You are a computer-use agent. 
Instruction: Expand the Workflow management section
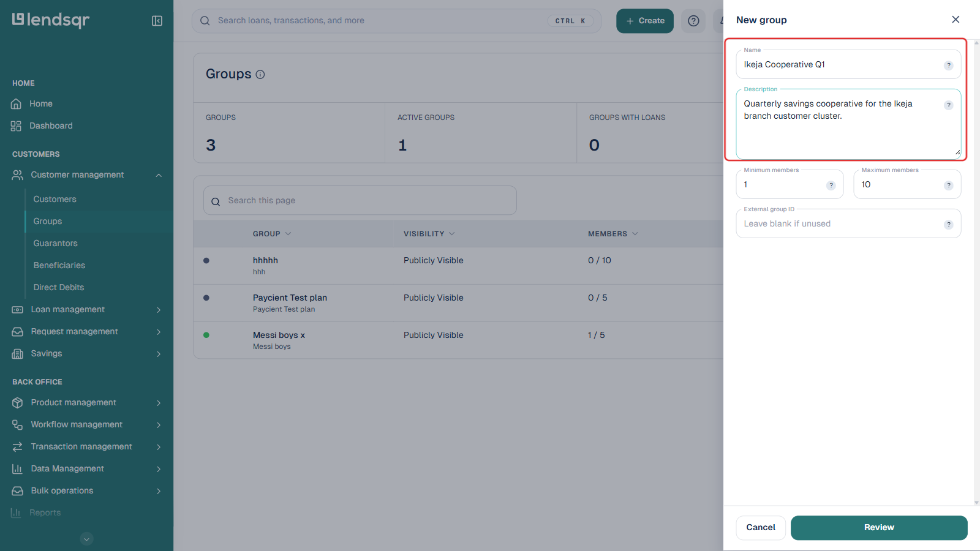(159, 425)
